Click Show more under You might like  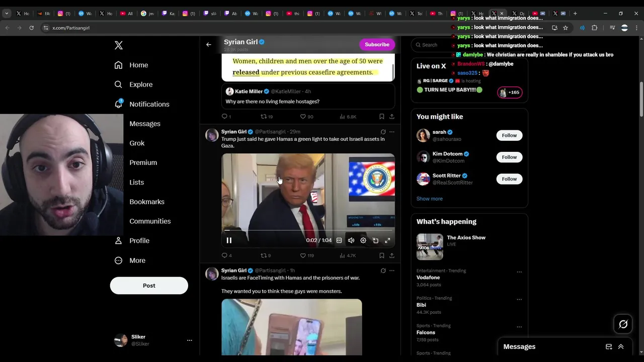tap(430, 199)
